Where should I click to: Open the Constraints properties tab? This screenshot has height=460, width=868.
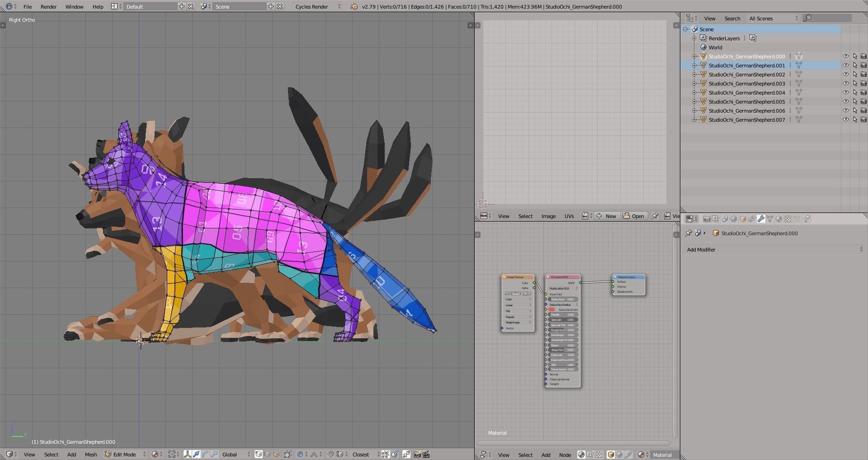752,219
